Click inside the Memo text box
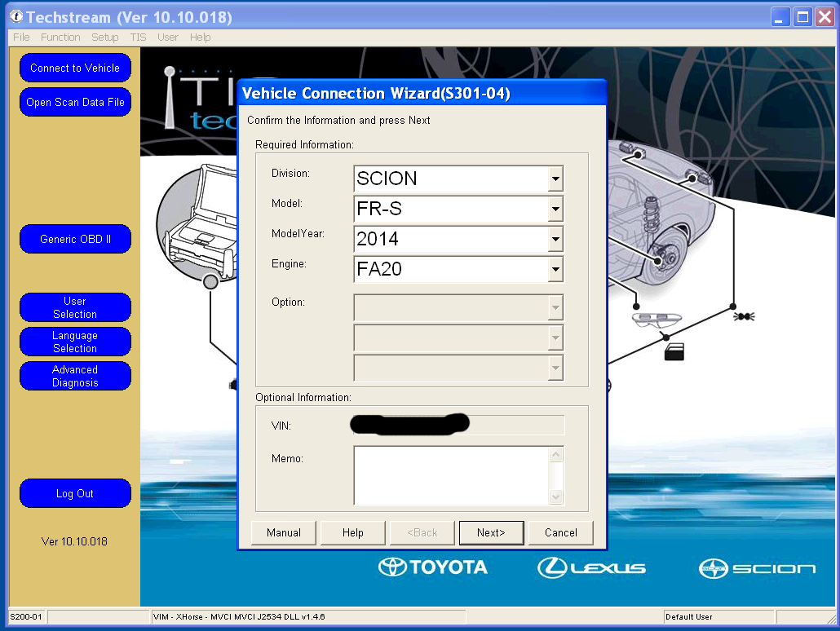Screen dimensions: 840x631 click(452, 475)
